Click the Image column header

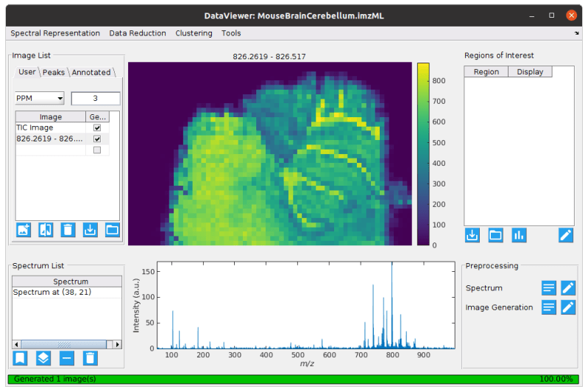coord(51,116)
